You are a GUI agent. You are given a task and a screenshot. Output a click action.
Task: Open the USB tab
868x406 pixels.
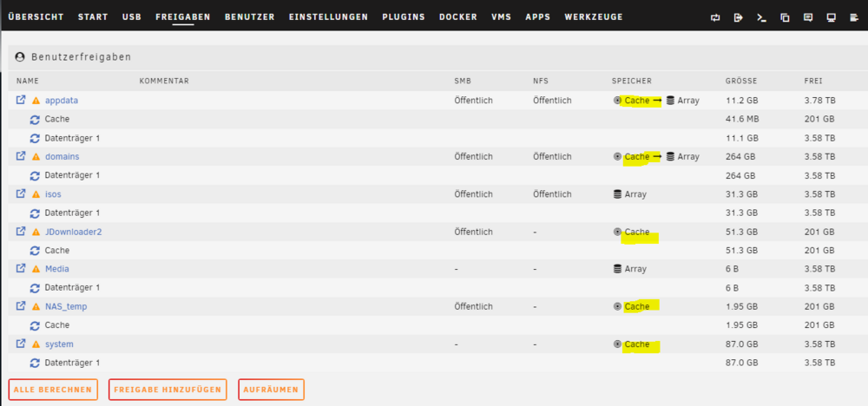132,17
